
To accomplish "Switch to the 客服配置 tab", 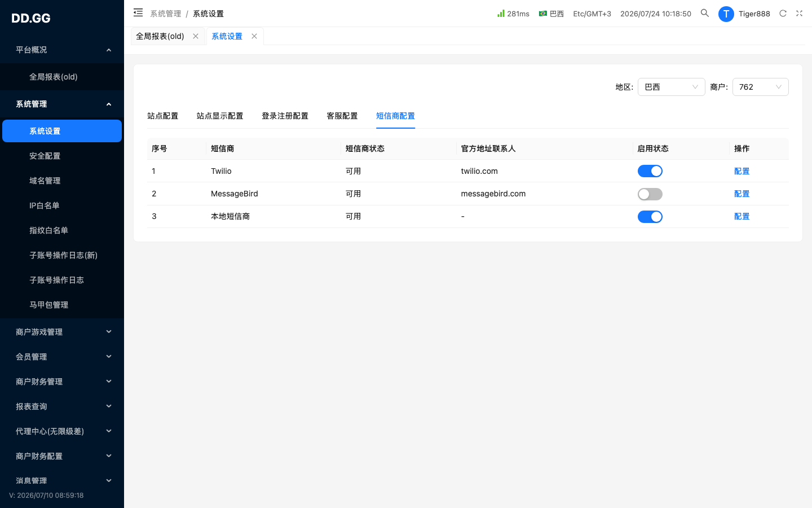I will 342,116.
